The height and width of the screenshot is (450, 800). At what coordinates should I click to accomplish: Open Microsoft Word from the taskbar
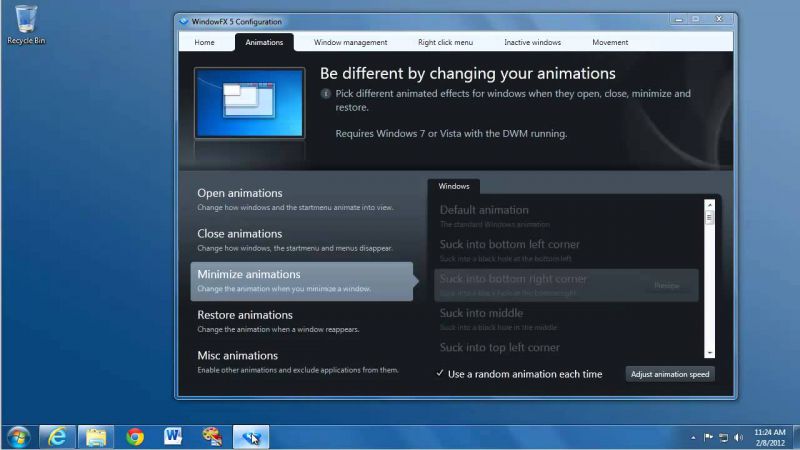pos(173,437)
